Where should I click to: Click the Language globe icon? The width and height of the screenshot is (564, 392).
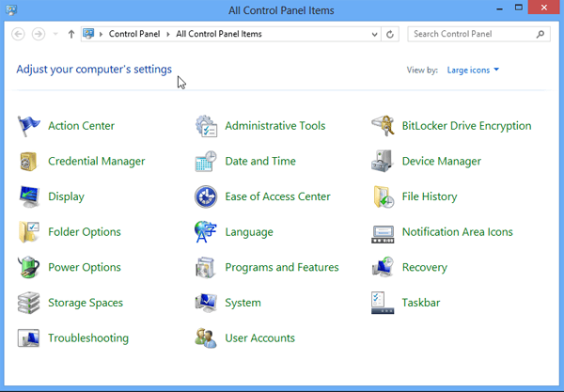coord(205,232)
